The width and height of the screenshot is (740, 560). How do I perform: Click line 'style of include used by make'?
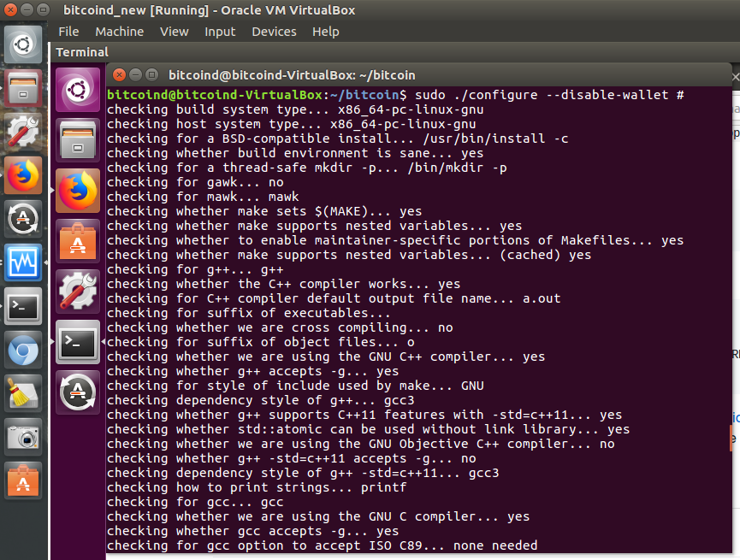tap(295, 386)
